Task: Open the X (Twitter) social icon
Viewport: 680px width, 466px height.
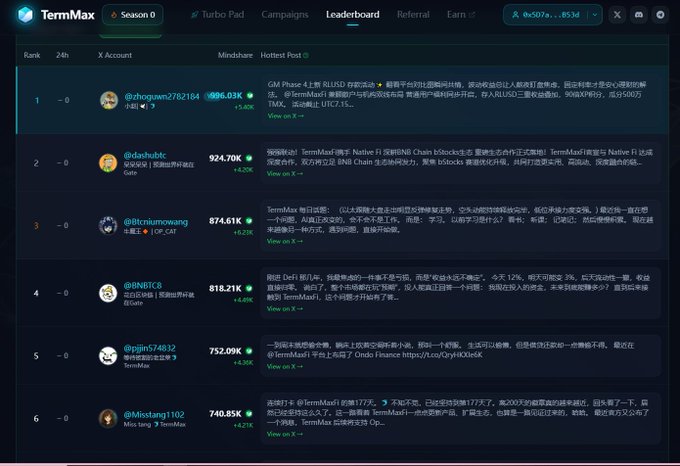Action: pos(617,15)
